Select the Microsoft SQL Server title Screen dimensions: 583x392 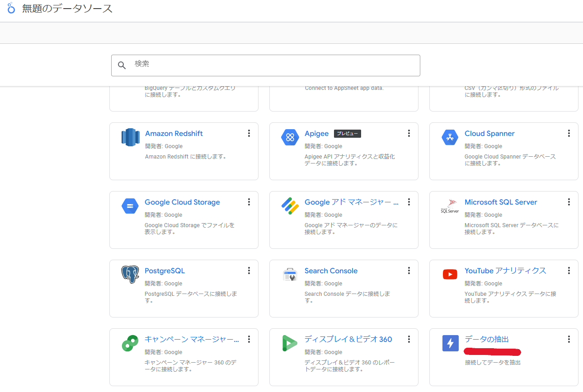501,202
